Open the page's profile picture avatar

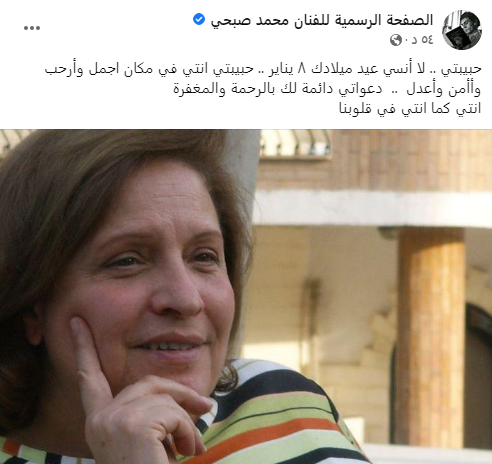click(462, 30)
